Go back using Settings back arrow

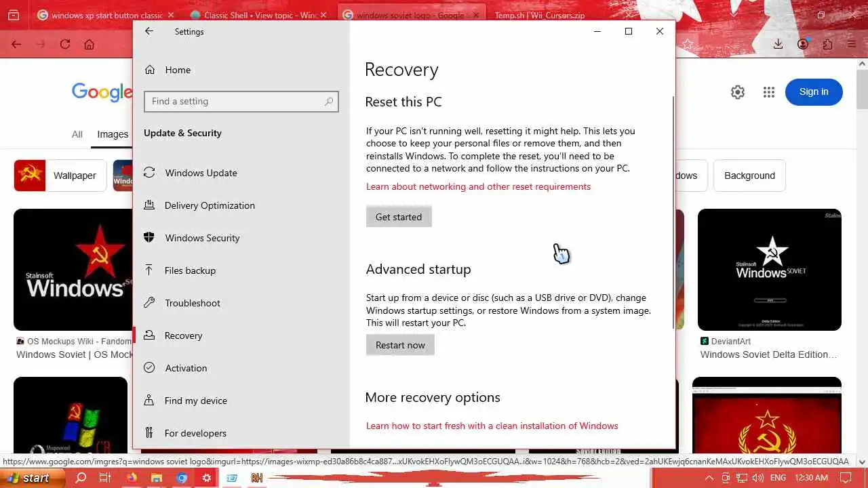point(149,31)
